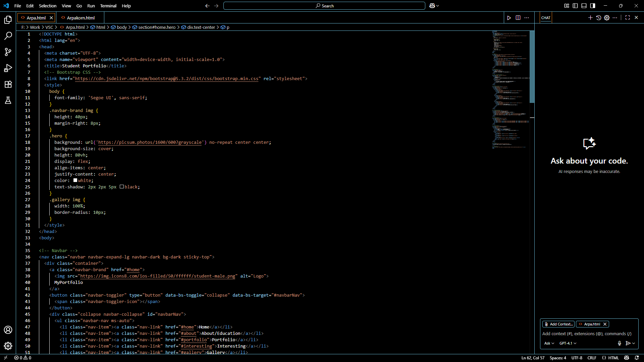
Task: Open the File menu
Action: [18, 6]
